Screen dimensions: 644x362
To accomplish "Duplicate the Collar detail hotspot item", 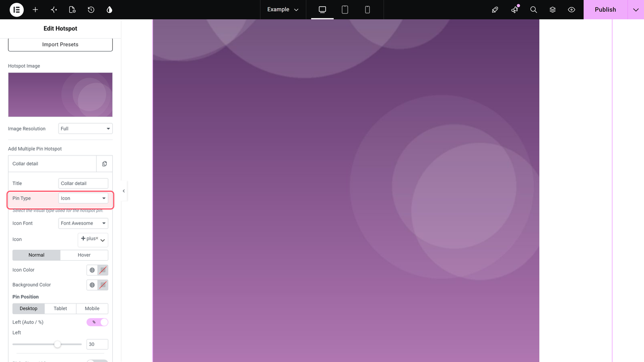I will coord(105,164).
